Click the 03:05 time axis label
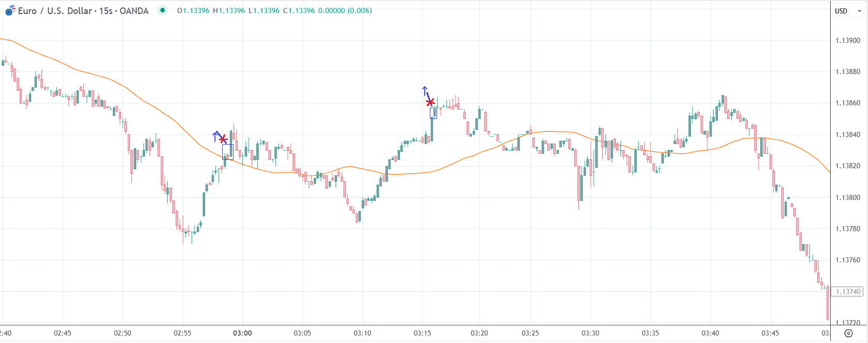The image size is (868, 343). pos(302,333)
